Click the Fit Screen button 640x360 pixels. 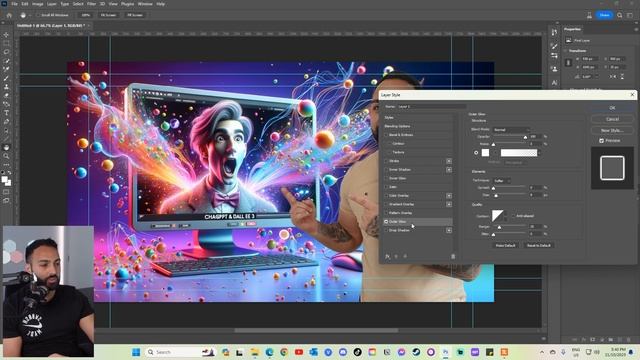(109, 15)
